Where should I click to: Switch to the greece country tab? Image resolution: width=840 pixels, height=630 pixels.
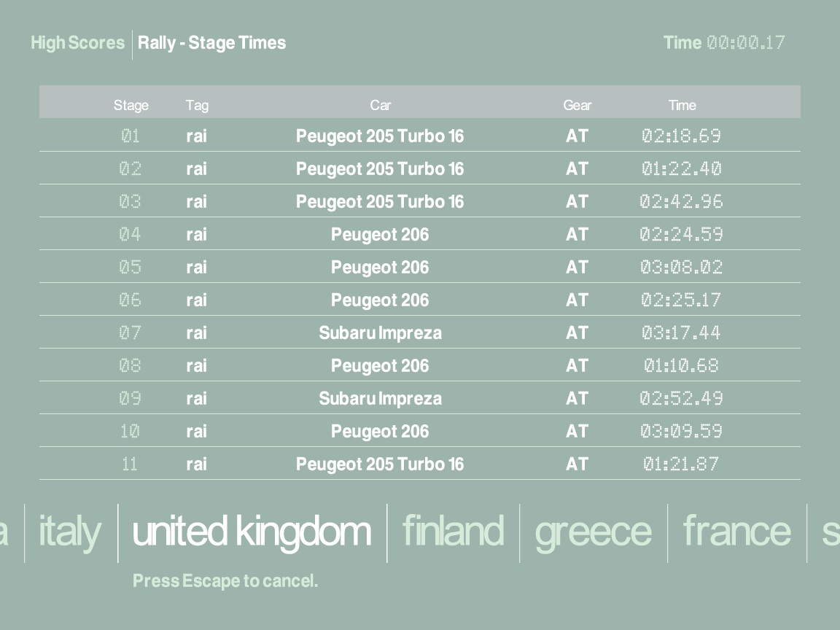pos(593,532)
